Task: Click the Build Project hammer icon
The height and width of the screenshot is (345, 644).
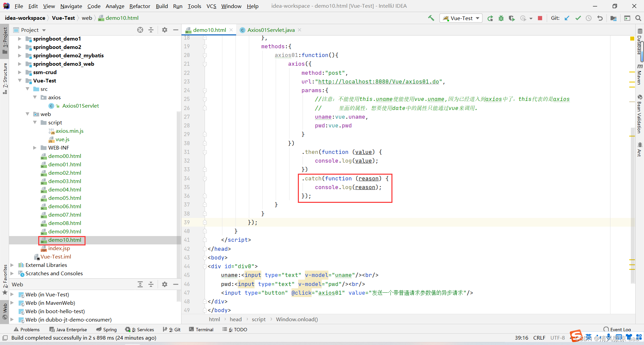Action: [x=431, y=18]
